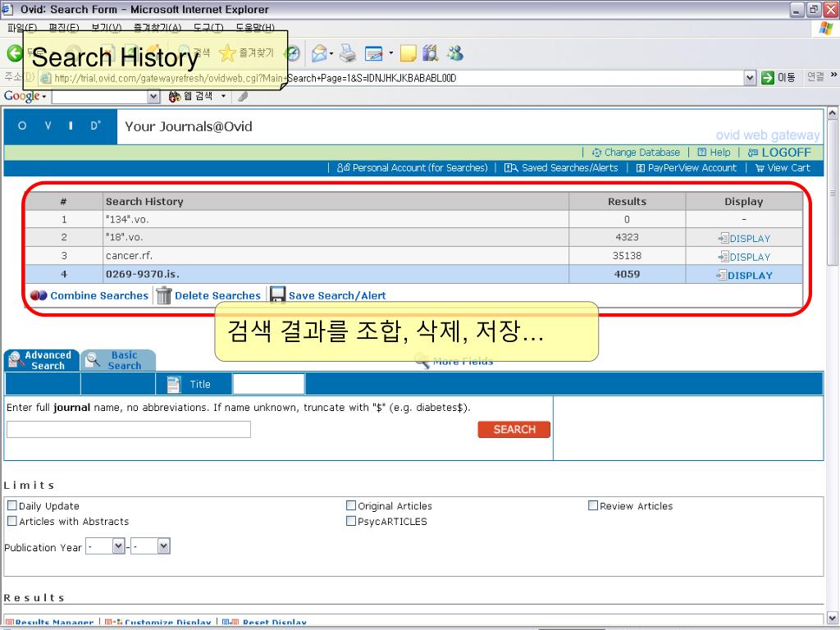Image resolution: width=840 pixels, height=630 pixels.
Task: Click the View Cart shopping cart icon
Action: coord(760,168)
